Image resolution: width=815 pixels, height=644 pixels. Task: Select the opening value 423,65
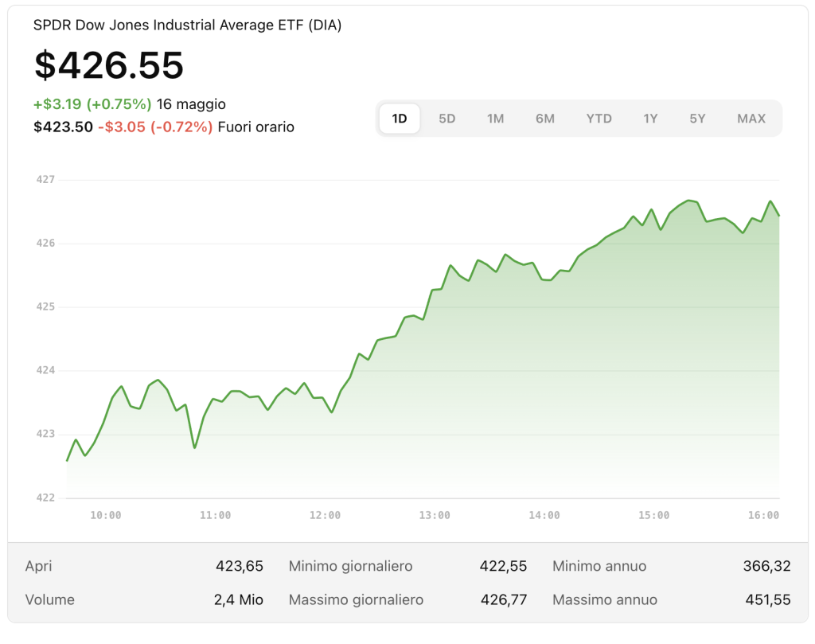pos(240,566)
